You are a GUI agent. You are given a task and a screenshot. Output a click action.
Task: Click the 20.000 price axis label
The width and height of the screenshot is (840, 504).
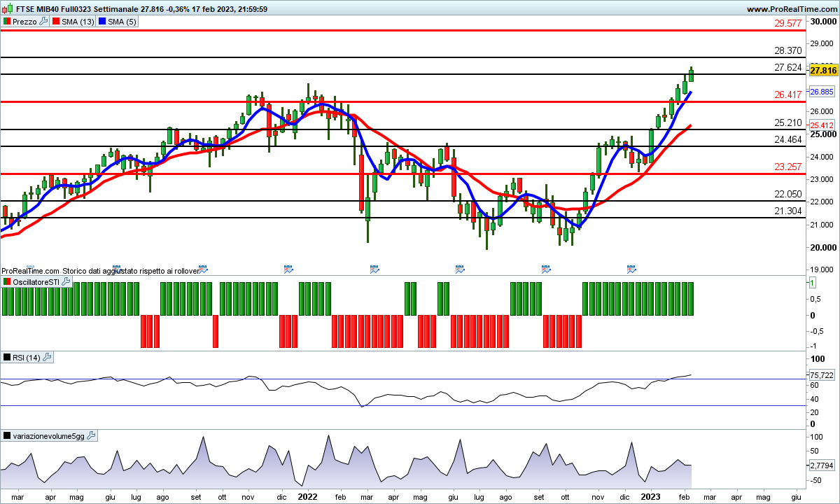[823, 247]
